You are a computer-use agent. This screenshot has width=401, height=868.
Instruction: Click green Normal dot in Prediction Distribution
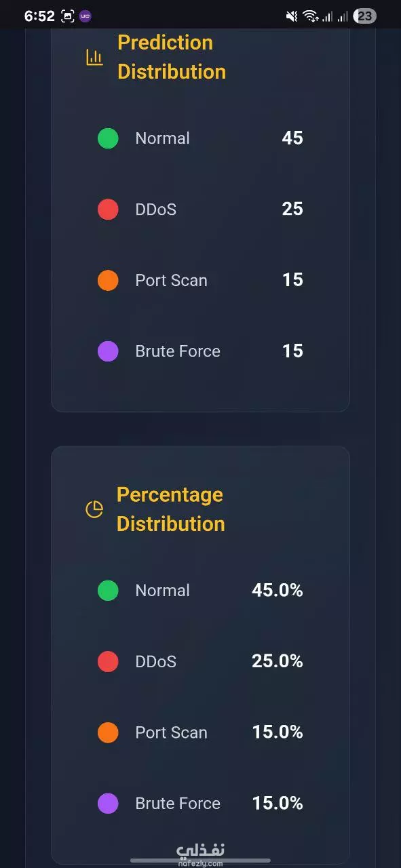point(108,138)
